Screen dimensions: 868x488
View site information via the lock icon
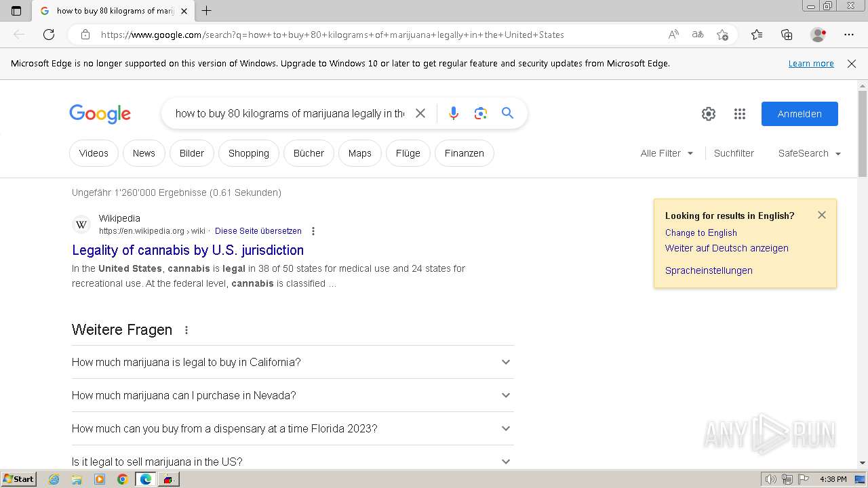85,35
